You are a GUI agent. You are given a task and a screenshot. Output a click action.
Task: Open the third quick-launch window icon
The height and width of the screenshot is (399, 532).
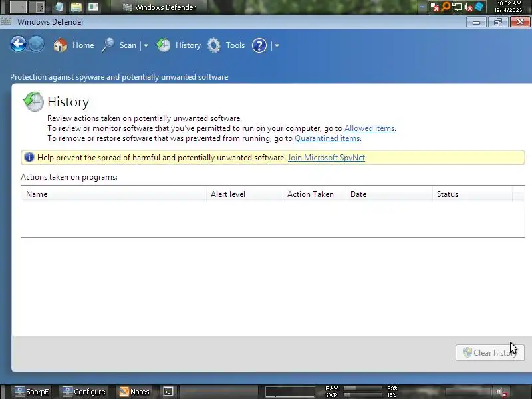click(x=93, y=7)
